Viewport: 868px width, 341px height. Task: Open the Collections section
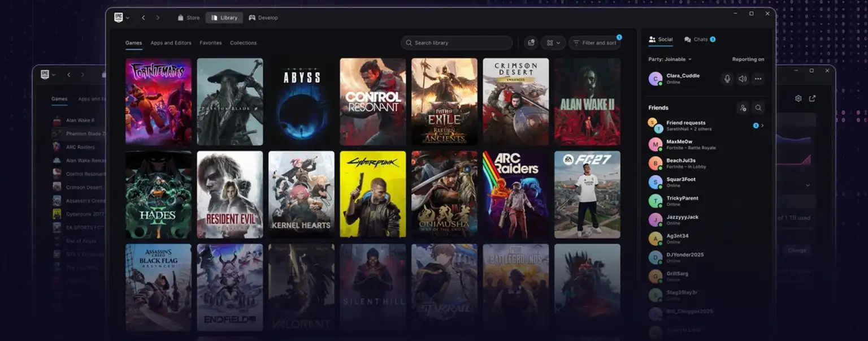click(x=244, y=43)
